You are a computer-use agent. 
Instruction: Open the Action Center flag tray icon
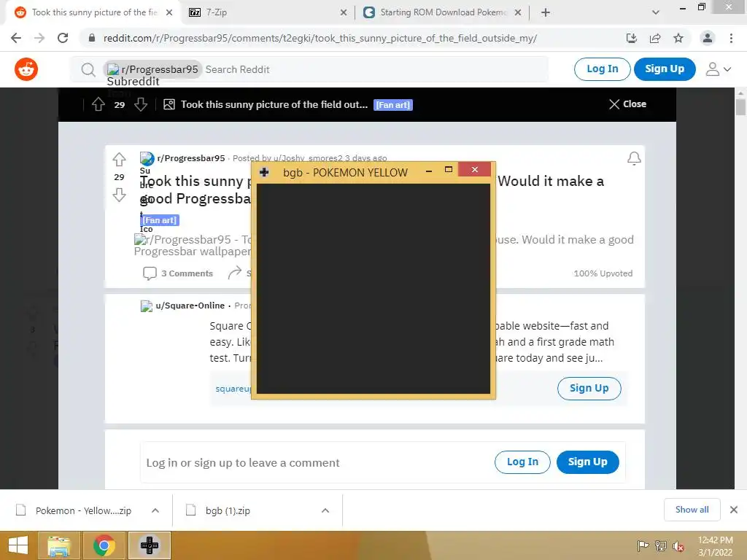click(x=643, y=545)
